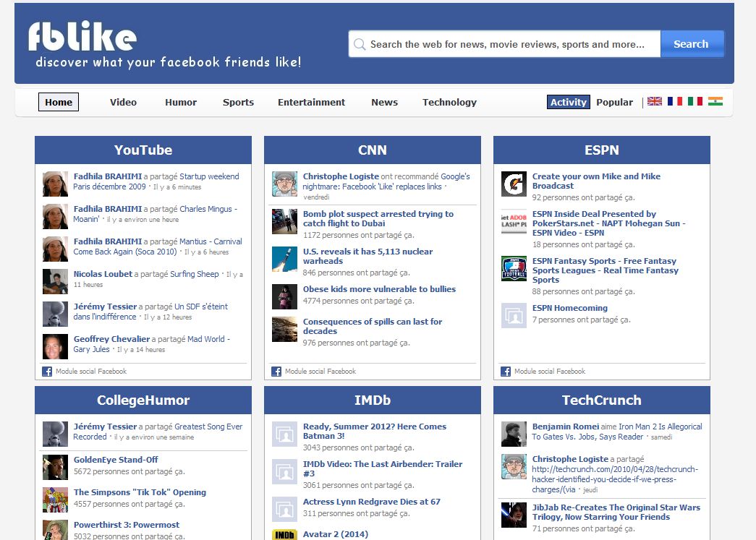This screenshot has height=540, width=756.
Task: Open the TechCrunch module header
Action: coord(602,400)
